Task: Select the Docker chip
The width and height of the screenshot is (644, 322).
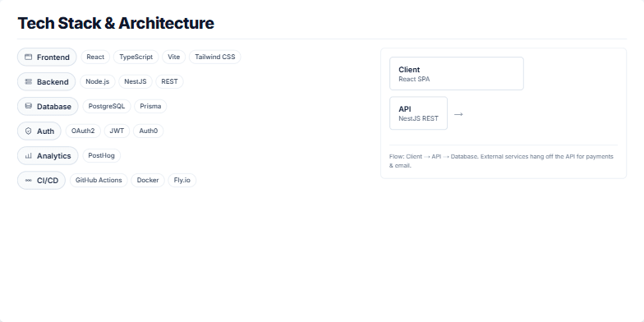Action: (148, 180)
